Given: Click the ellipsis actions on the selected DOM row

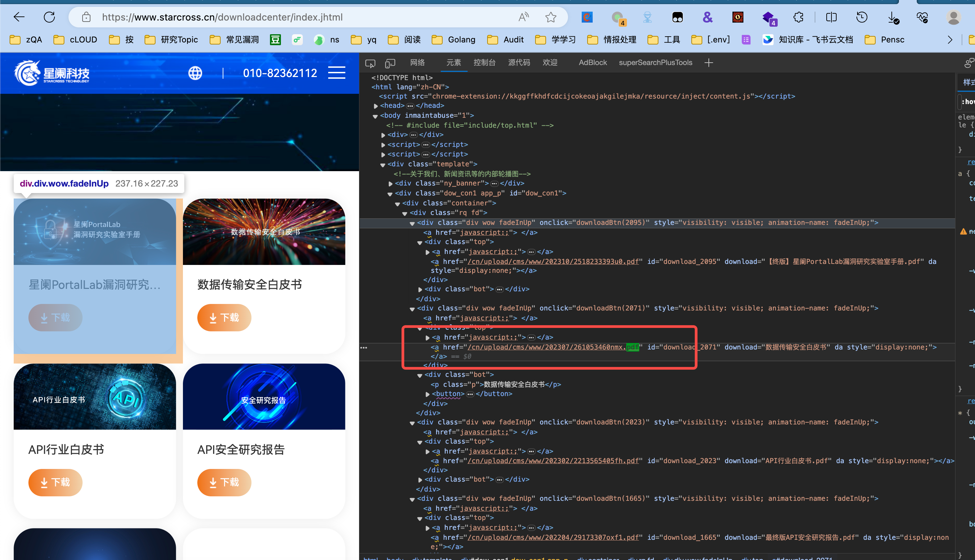Looking at the screenshot, I should 364,348.
